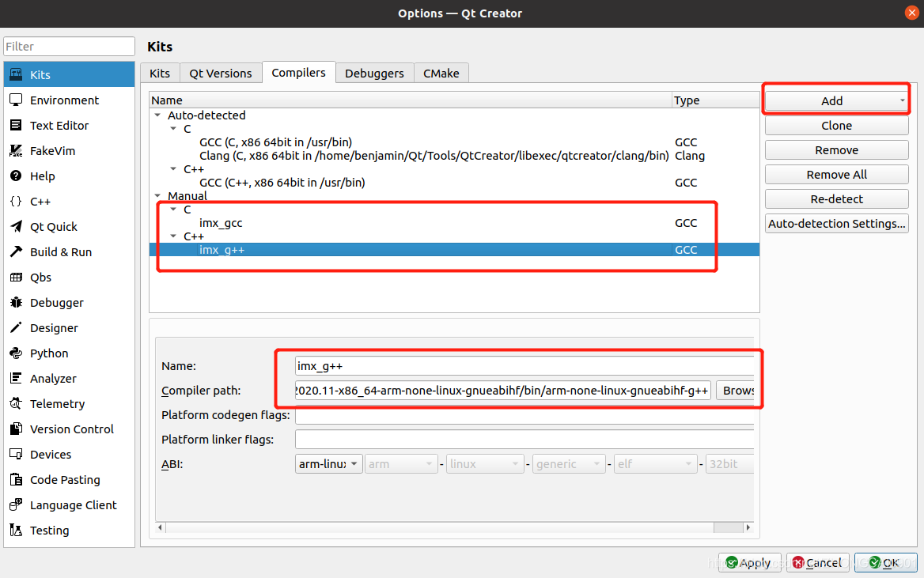Switch to the Debuggers tab
Screen dimensions: 924x578
tap(375, 73)
